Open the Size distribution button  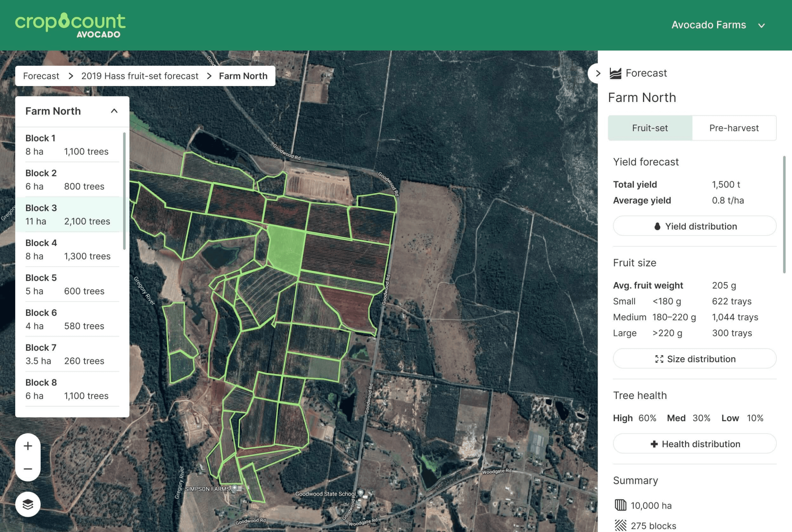coord(694,359)
